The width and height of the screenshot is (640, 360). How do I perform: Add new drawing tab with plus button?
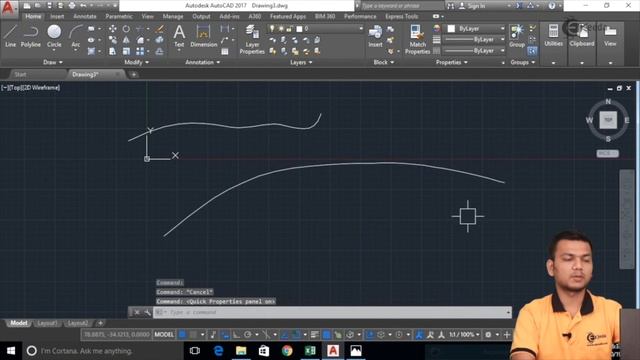(x=133, y=74)
